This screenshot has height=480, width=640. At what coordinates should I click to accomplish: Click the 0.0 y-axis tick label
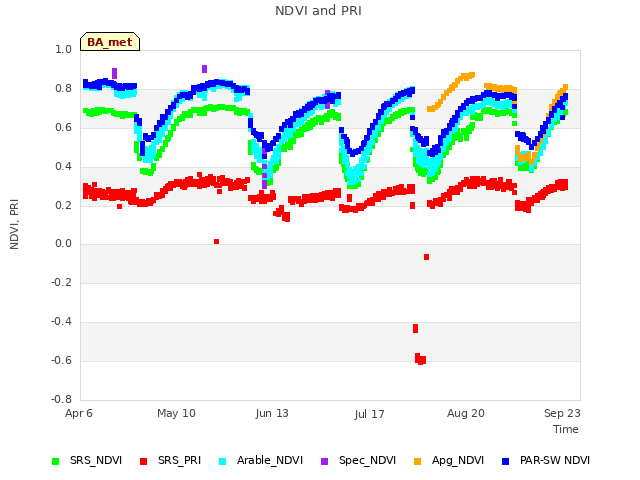[x=63, y=244]
